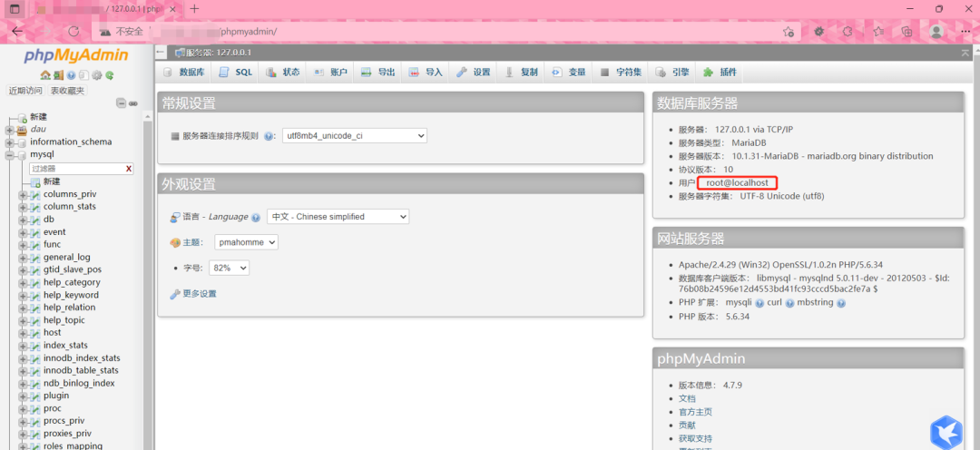Open the MariaDB documentation page icon in sidebar
Screen dimensions: 980x450
[83, 75]
